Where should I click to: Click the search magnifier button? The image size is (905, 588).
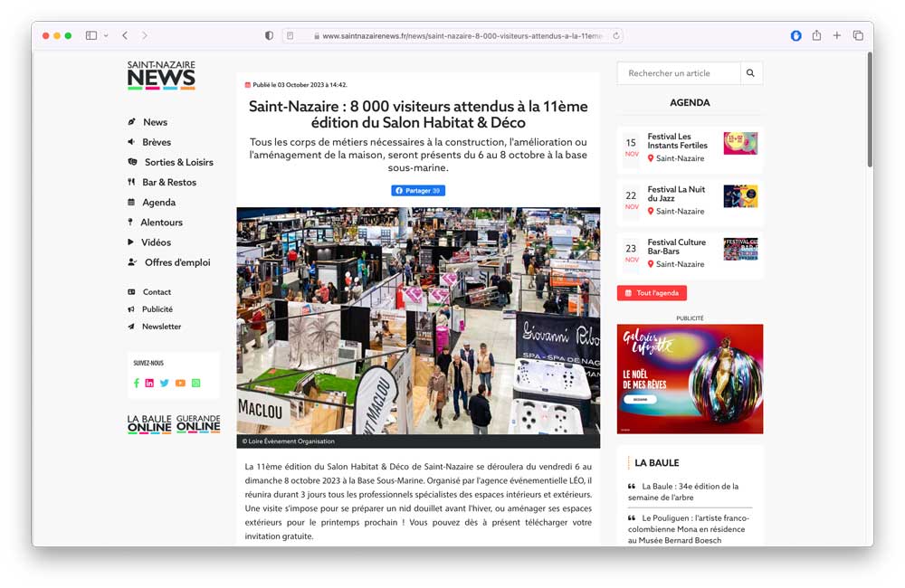point(751,73)
